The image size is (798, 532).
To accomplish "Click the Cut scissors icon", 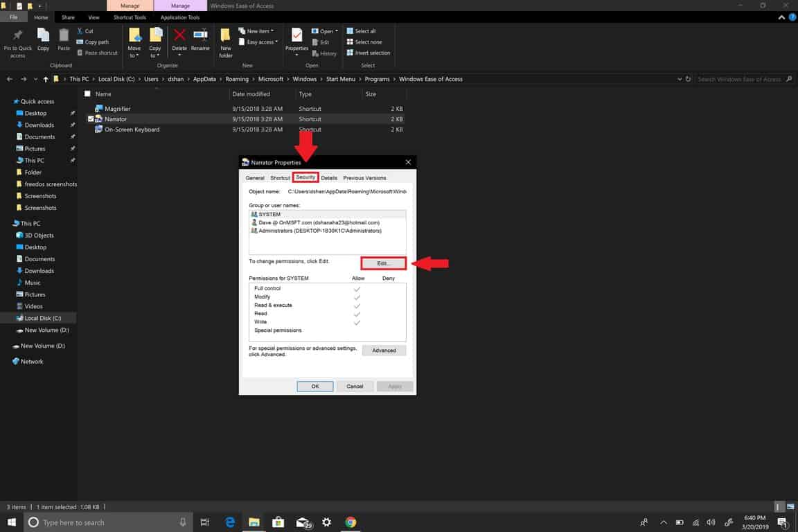I will (x=80, y=31).
